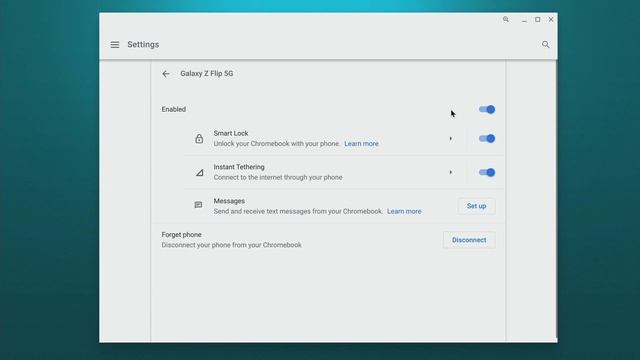This screenshot has height=360, width=640.
Task: Go back with the arrow beside Galaxy Z Flip 5G
Action: click(166, 74)
